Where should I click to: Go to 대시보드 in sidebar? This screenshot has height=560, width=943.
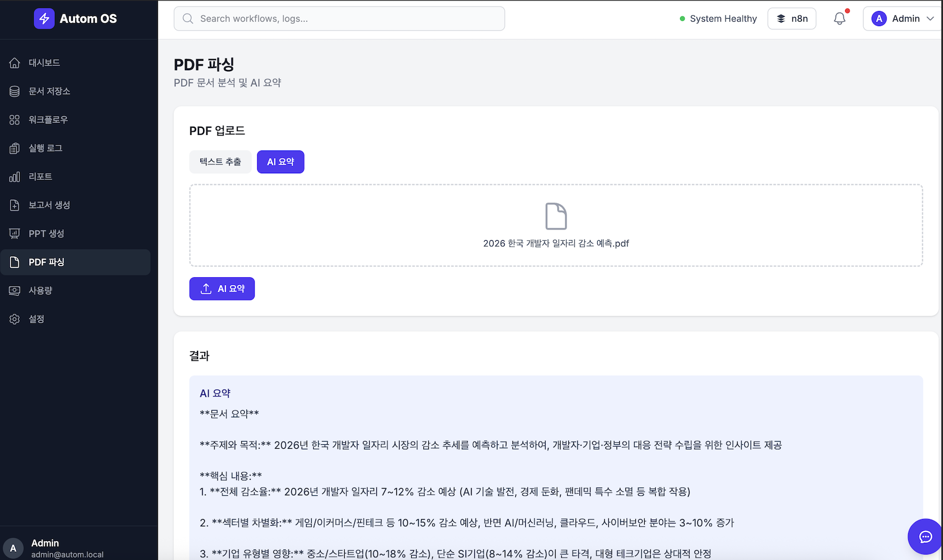tap(44, 63)
